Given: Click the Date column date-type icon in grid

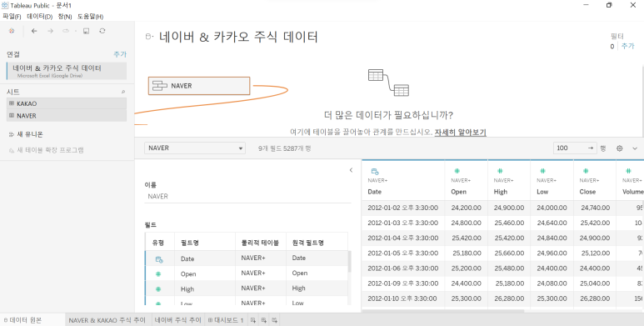Looking at the screenshot, I should tap(375, 172).
